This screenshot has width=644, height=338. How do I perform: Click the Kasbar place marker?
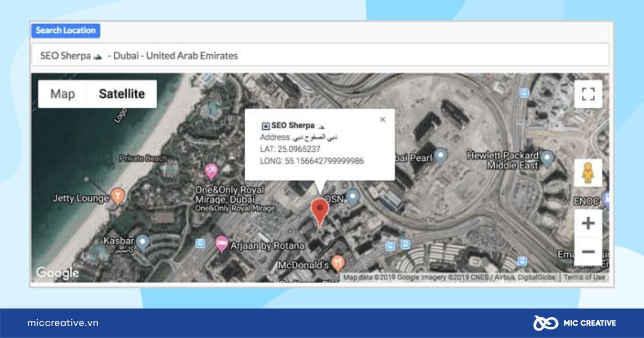pos(142,241)
